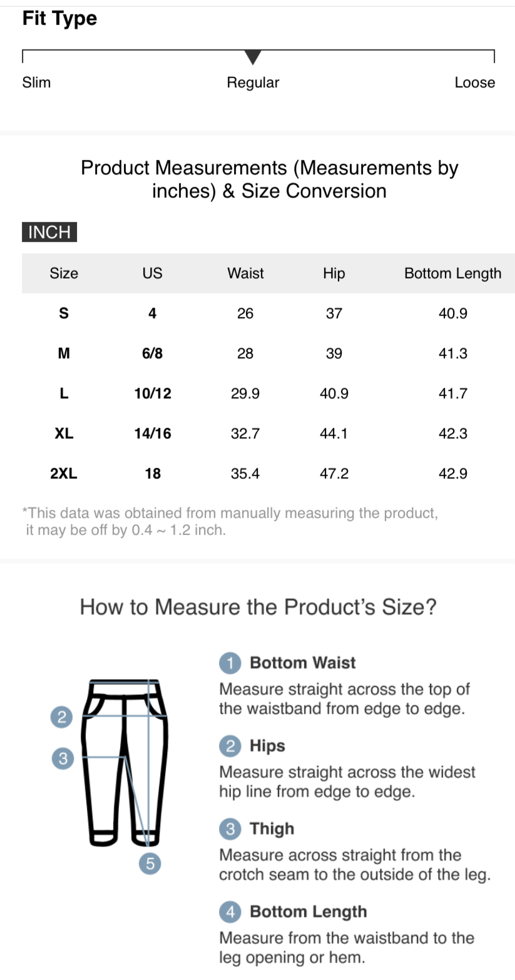Click marker 5 below the pants diagram
This screenshot has width=515, height=980.
[150, 864]
